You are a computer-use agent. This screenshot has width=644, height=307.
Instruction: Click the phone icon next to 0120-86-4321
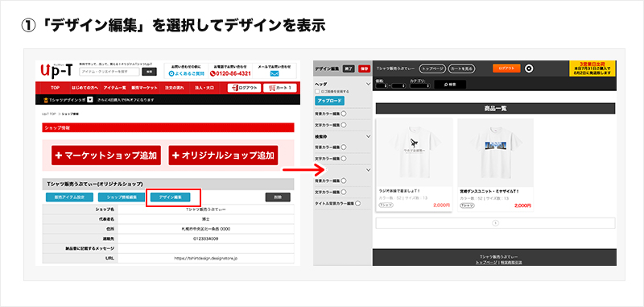(213, 73)
